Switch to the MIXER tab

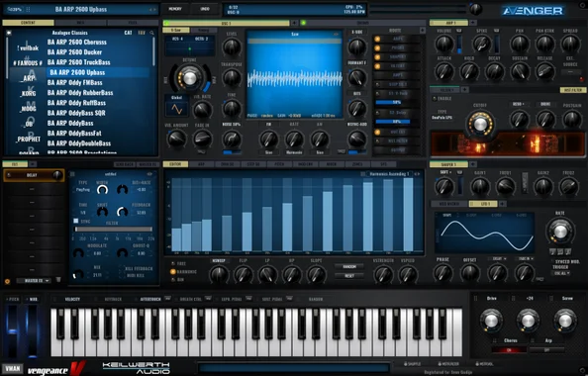click(332, 164)
